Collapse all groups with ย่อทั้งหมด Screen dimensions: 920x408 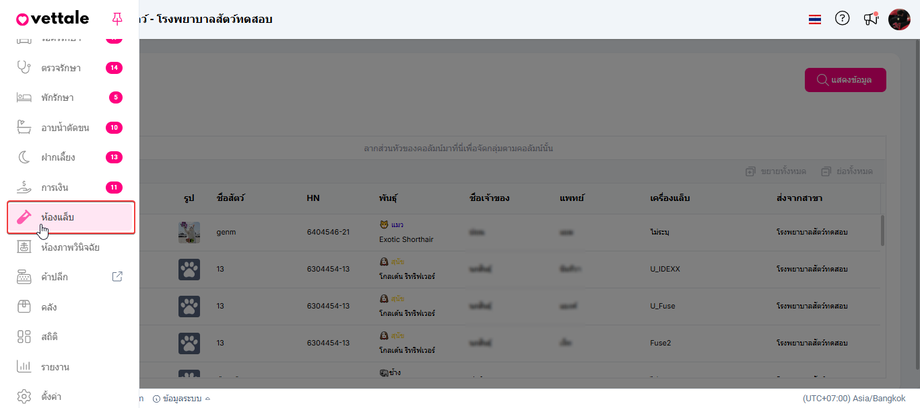[x=847, y=171]
